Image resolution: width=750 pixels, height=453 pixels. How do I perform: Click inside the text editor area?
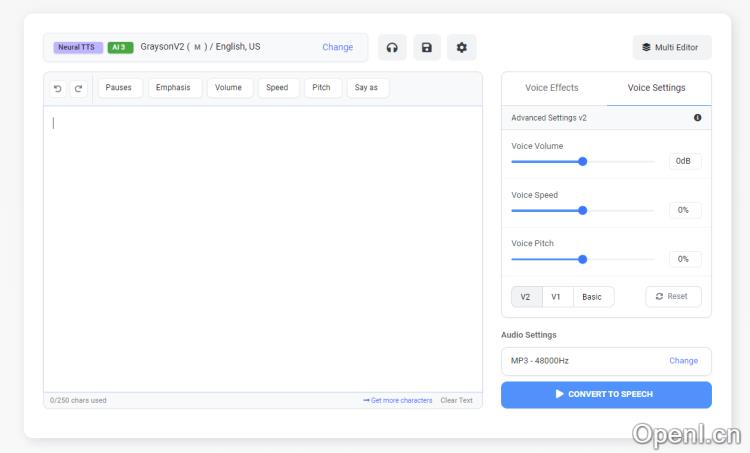[262, 250]
